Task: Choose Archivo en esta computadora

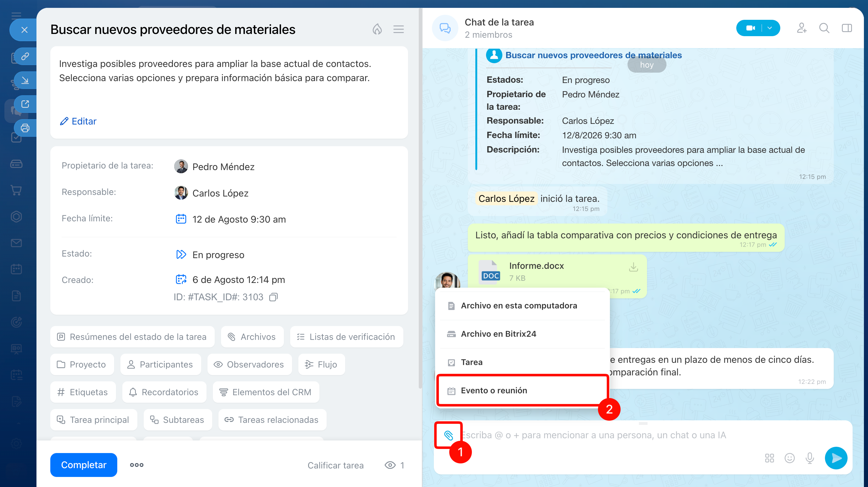Action: [522, 305]
